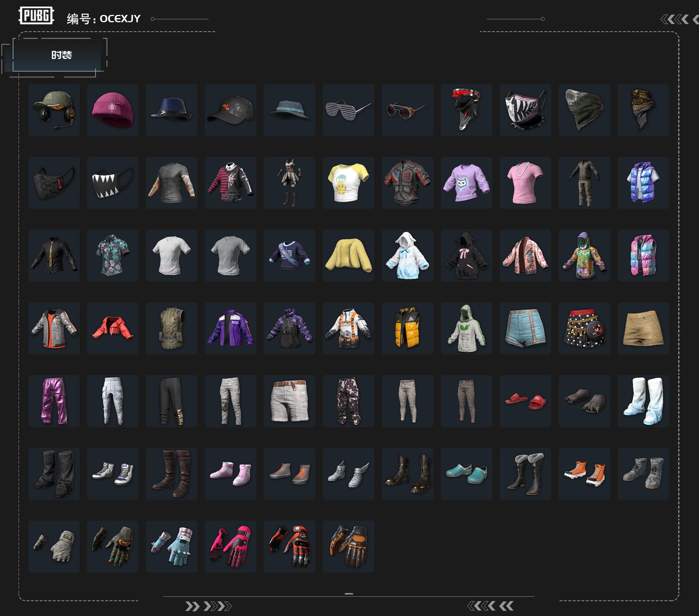Select the green gloves with orange knuckles
The width and height of the screenshot is (699, 616).
[113, 547]
